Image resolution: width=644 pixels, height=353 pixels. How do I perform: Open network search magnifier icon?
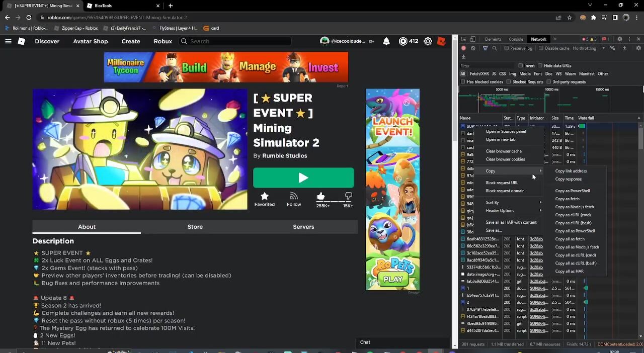pos(495,48)
